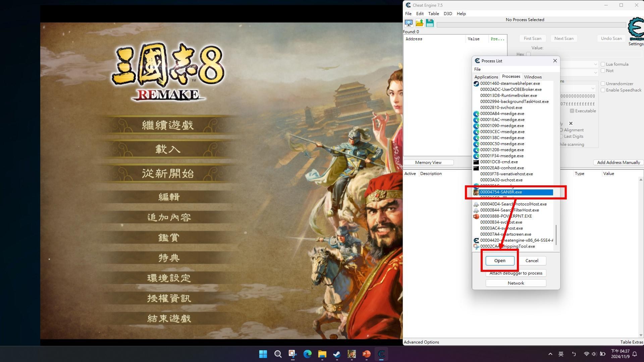Enable Speedhack
The height and width of the screenshot is (362, 644).
point(603,90)
